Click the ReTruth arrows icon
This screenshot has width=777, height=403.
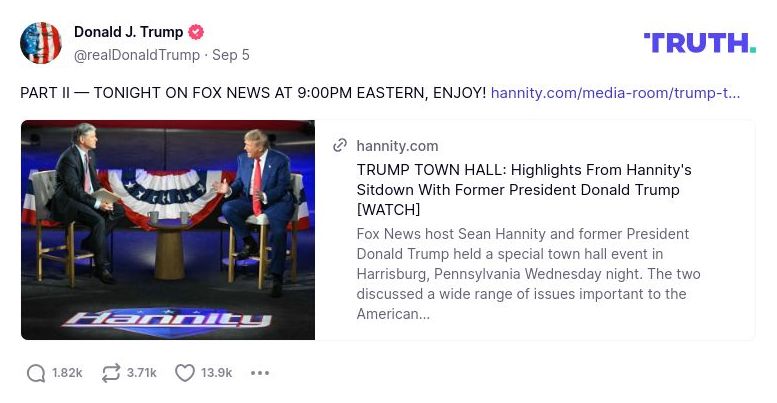pos(109,373)
